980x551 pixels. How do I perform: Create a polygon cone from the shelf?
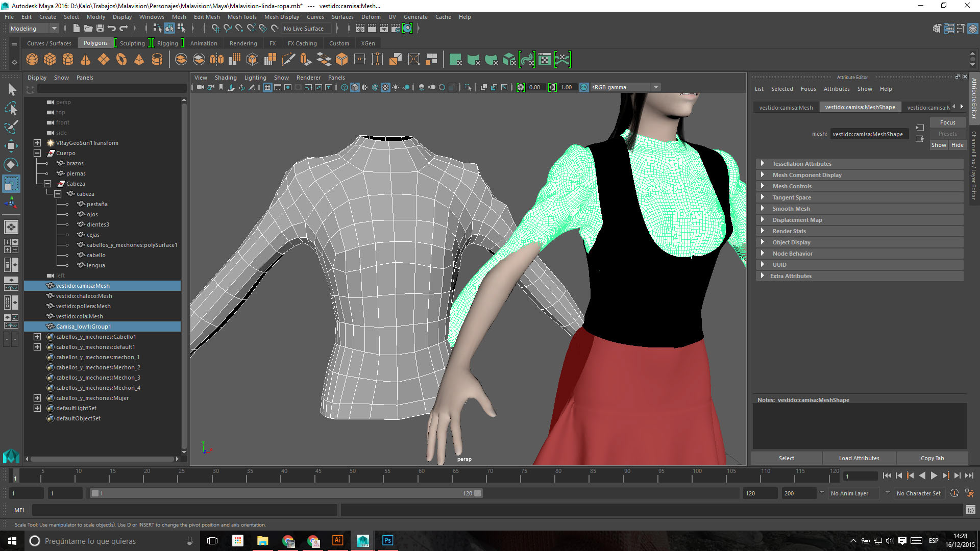86,60
